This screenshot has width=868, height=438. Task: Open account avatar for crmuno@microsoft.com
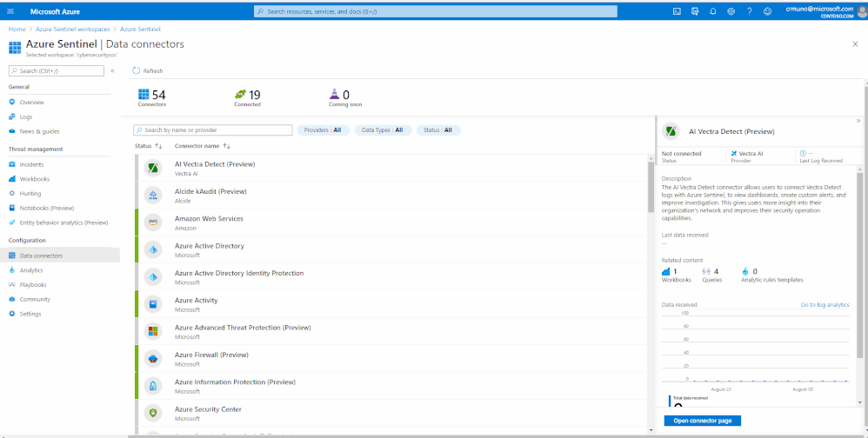click(x=862, y=11)
